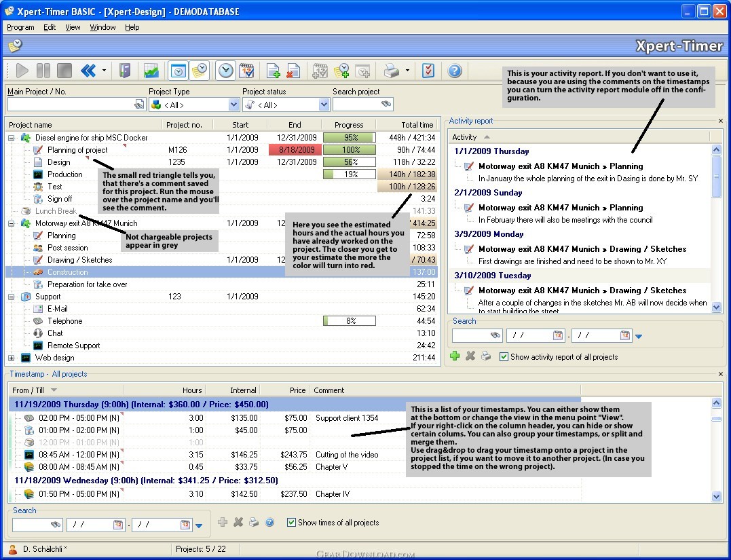
Task: Open the timestamp search blue dropdown arrow
Action: pyautogui.click(x=199, y=525)
